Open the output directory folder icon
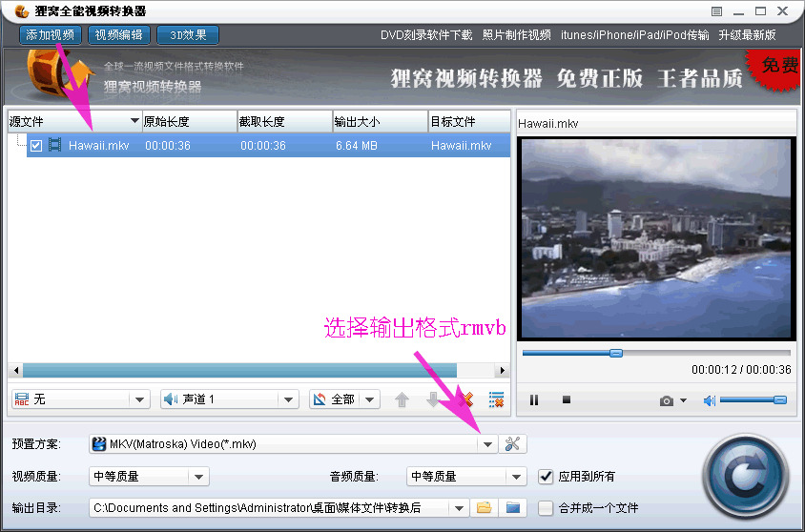This screenshot has height=532, width=805. point(513,508)
